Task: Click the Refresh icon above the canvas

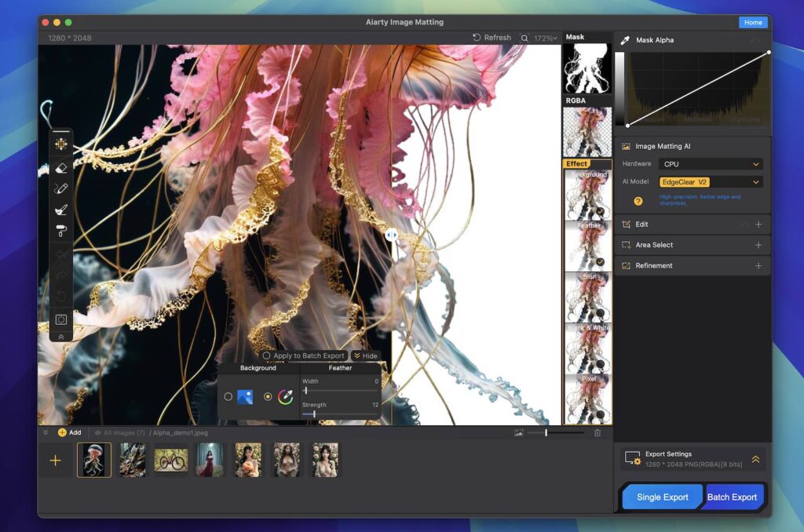Action: pos(477,38)
